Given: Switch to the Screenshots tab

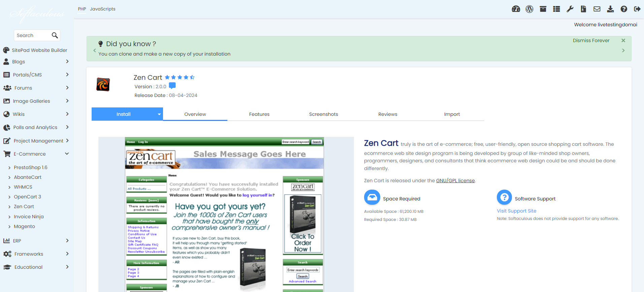Looking at the screenshot, I should click(x=323, y=114).
